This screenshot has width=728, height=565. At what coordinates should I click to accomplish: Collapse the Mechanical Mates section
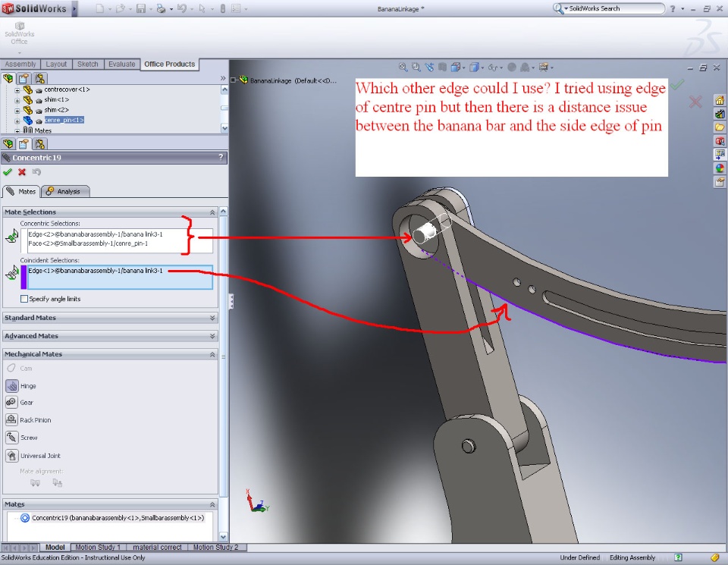(212, 354)
